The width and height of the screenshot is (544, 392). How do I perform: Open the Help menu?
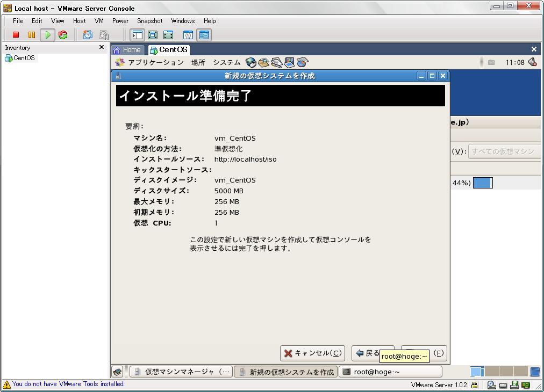(210, 21)
